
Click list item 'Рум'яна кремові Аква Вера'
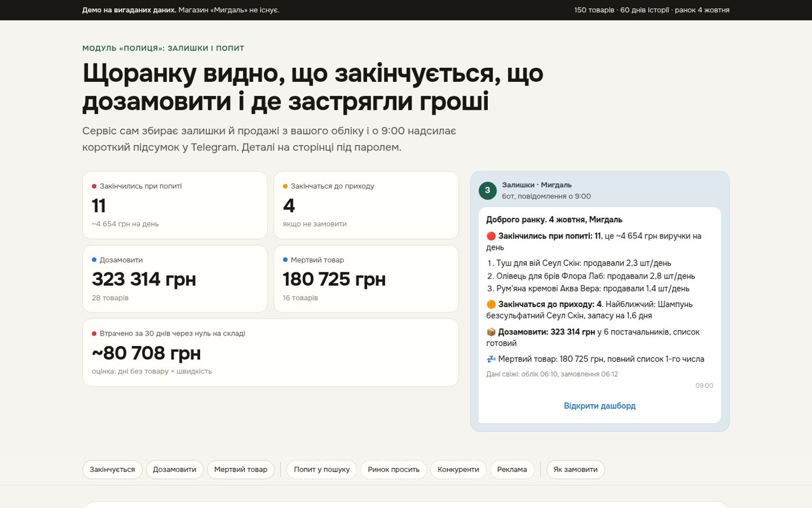coord(593,289)
